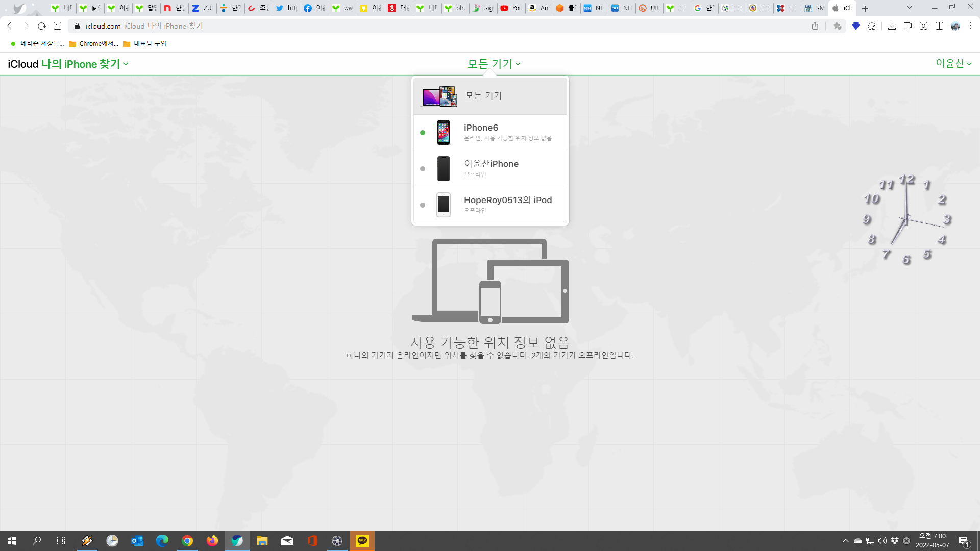Open Google Chrome from the taskbar

[x=187, y=541]
